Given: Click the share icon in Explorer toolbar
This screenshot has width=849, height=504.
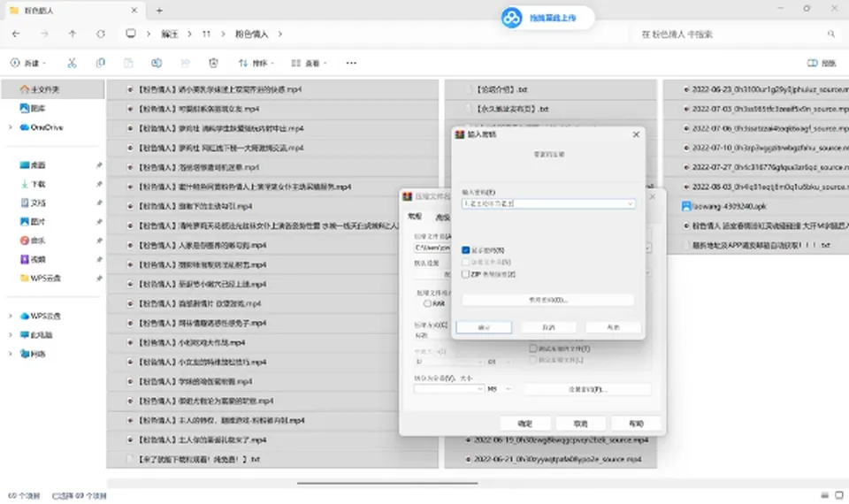Looking at the screenshot, I should click(185, 63).
